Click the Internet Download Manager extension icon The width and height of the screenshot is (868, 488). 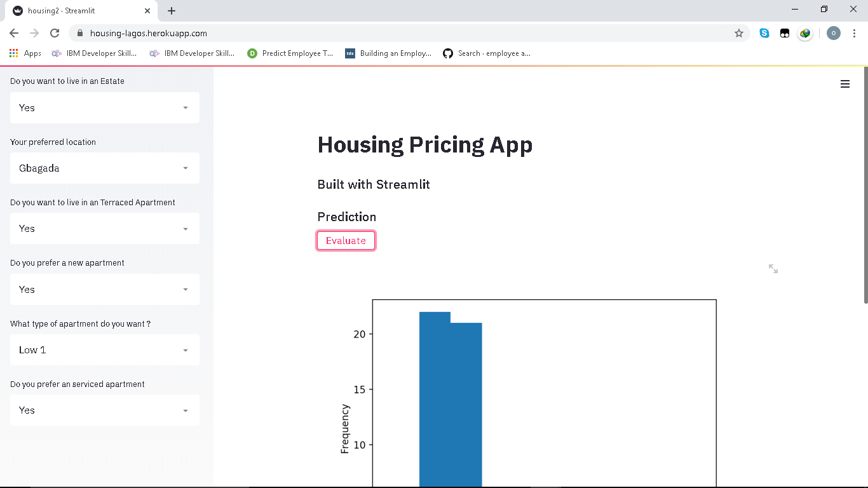805,33
